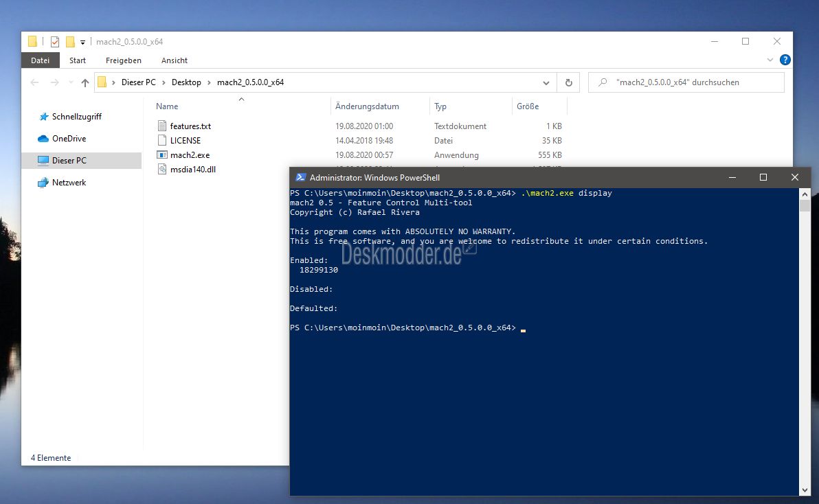This screenshot has height=504, width=819.
Task: Maximize the Explorer window
Action: tap(745, 41)
